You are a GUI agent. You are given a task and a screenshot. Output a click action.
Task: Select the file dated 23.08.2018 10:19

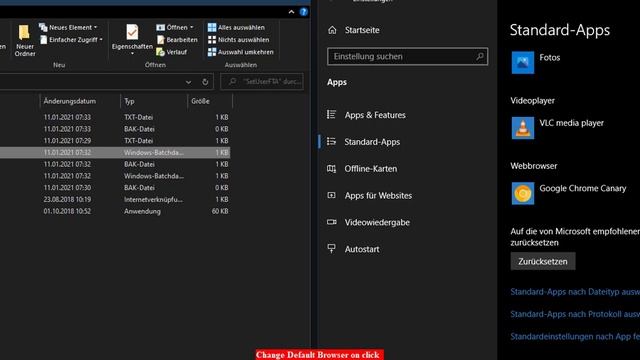pos(115,200)
